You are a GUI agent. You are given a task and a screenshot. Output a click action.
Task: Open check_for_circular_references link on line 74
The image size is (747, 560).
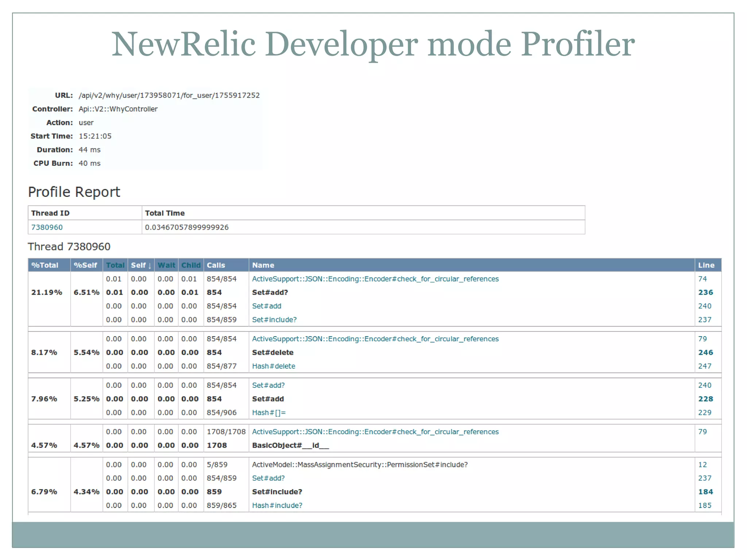click(x=375, y=279)
